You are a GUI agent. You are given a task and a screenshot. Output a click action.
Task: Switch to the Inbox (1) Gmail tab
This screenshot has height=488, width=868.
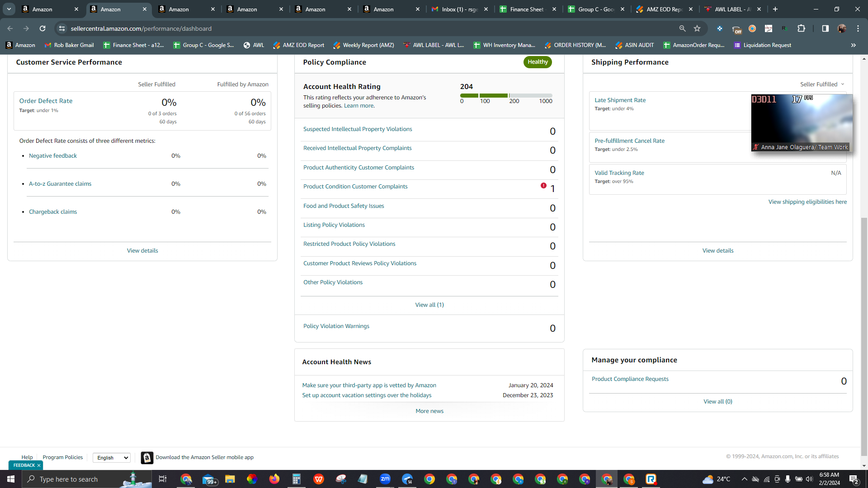pos(460,9)
